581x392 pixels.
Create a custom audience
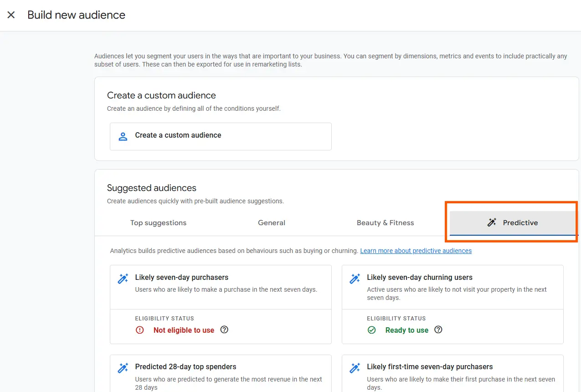tap(178, 135)
